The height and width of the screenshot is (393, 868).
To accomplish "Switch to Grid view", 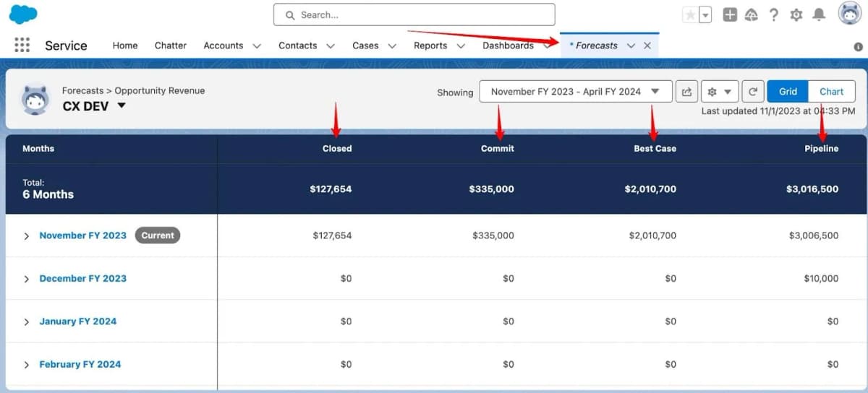I will (788, 92).
